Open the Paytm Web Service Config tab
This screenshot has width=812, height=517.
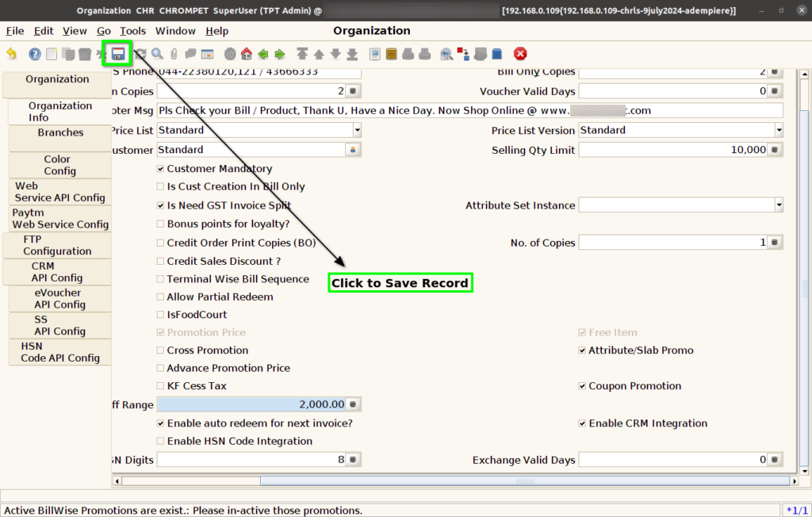tap(60, 219)
